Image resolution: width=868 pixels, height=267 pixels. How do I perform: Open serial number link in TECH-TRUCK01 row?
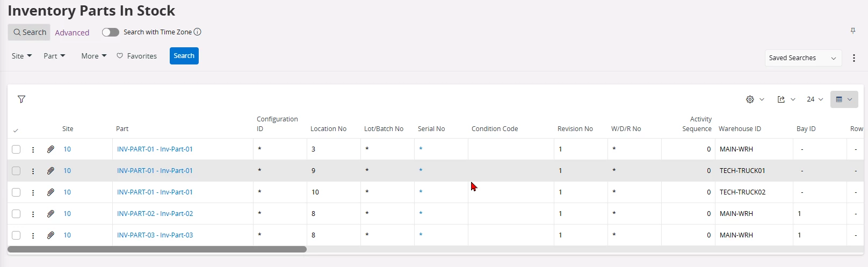(x=421, y=171)
